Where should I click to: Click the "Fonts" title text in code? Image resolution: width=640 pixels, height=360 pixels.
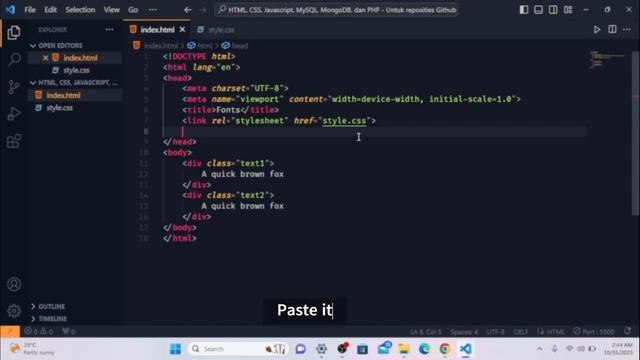pyautogui.click(x=228, y=110)
